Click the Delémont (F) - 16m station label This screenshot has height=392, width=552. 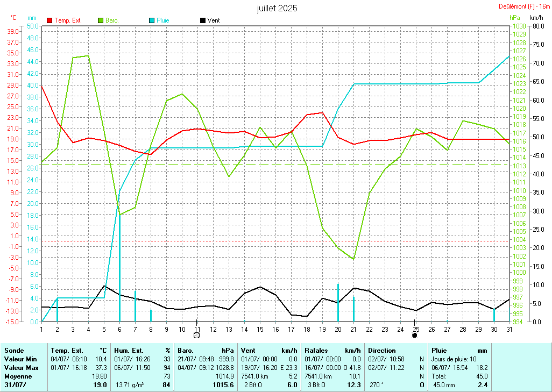click(521, 6)
